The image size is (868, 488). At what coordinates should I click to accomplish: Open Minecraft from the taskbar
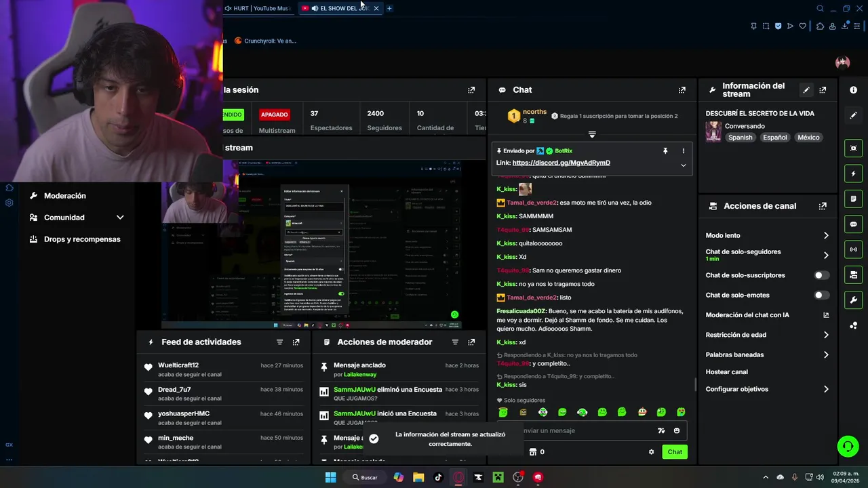498,477
